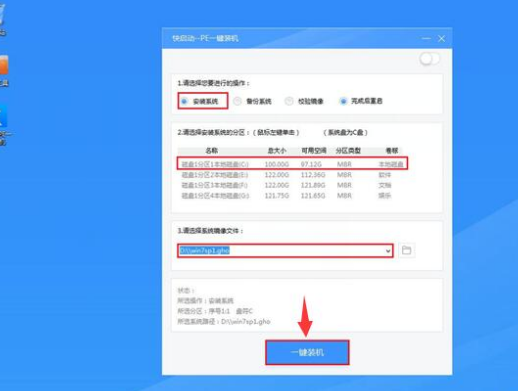
Task: Click the 可用空间 column header
Action: (314, 151)
